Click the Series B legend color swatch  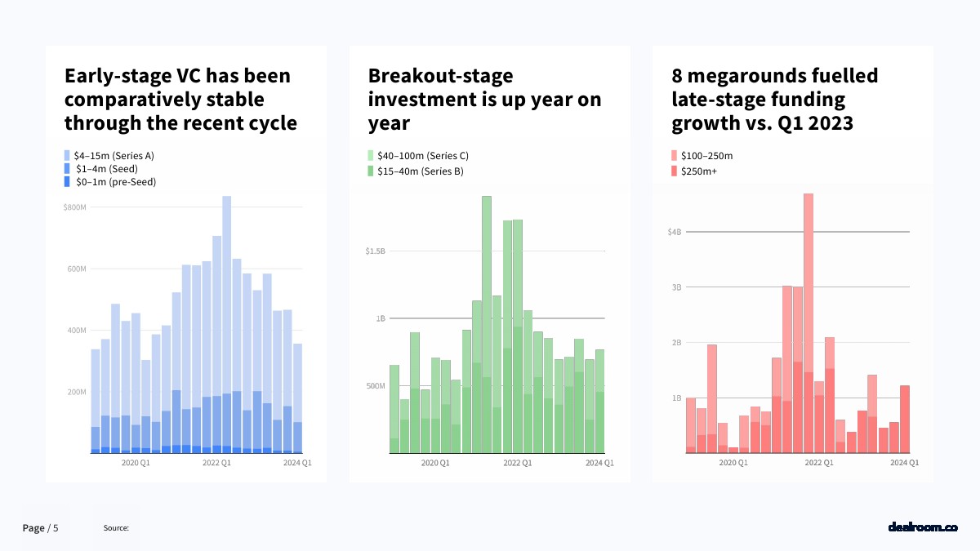372,171
